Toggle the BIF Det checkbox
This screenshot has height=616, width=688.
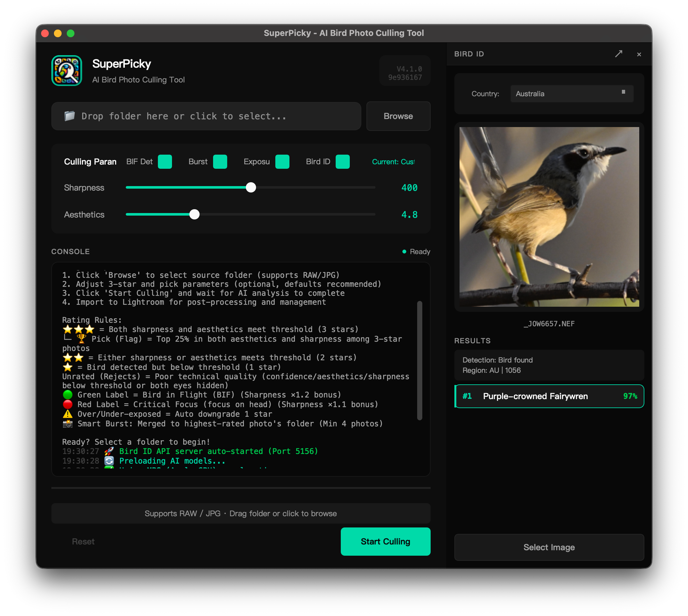coord(165,162)
